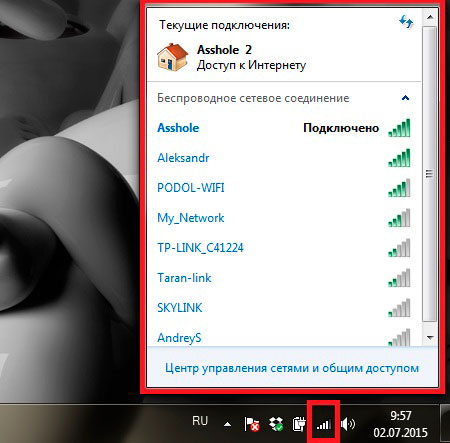Viewport: 450px width, 443px height.
Task: Show hidden tray icons arrow
Action: [x=227, y=424]
